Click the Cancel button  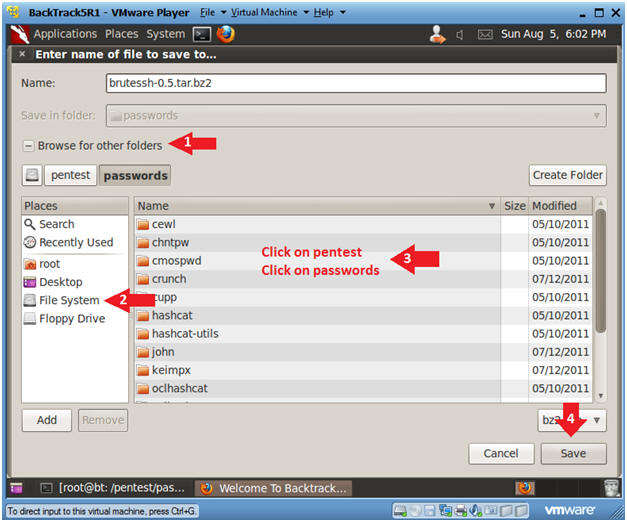(x=501, y=454)
